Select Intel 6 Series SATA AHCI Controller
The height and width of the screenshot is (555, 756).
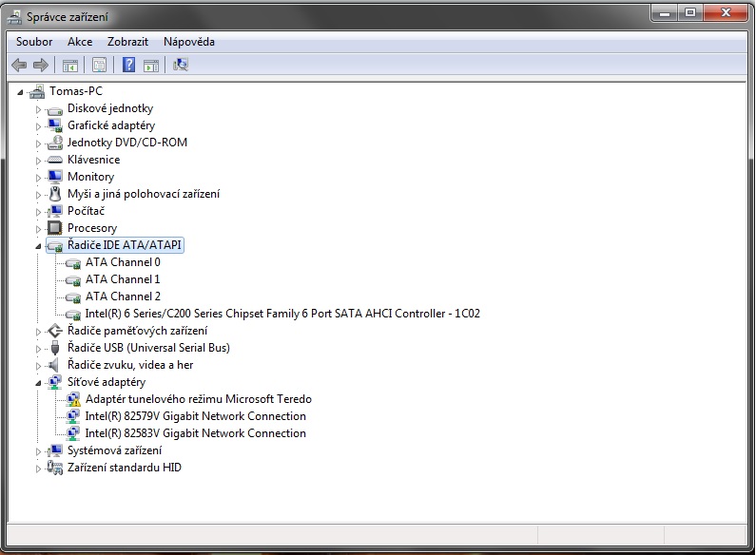click(282, 314)
